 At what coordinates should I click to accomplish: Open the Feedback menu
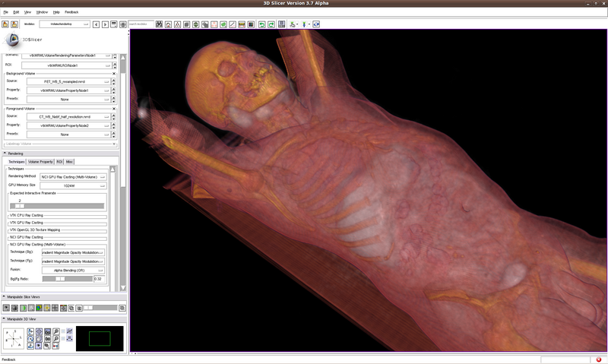[x=71, y=12]
